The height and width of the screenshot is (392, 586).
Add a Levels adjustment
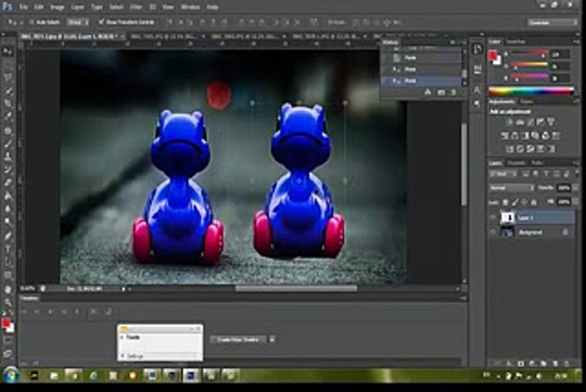tap(520, 122)
